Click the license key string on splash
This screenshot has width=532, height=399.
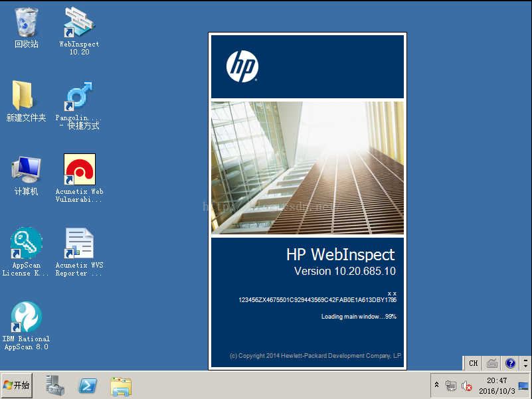(317, 300)
